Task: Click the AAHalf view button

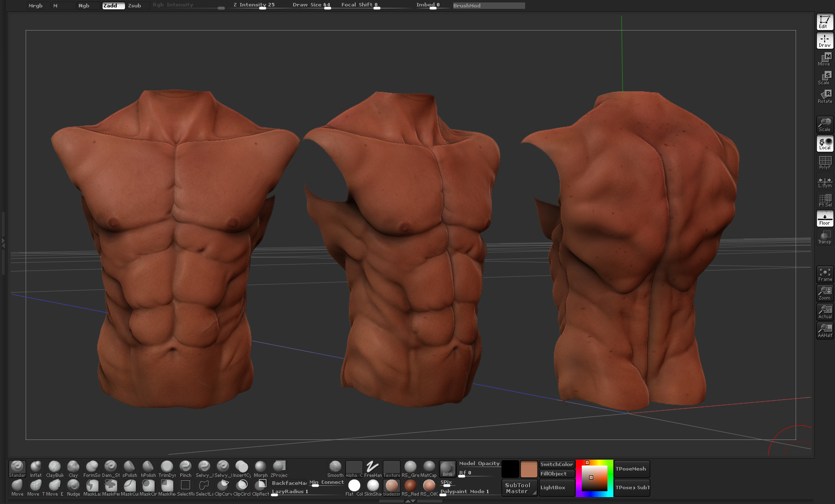Action: pos(825,331)
